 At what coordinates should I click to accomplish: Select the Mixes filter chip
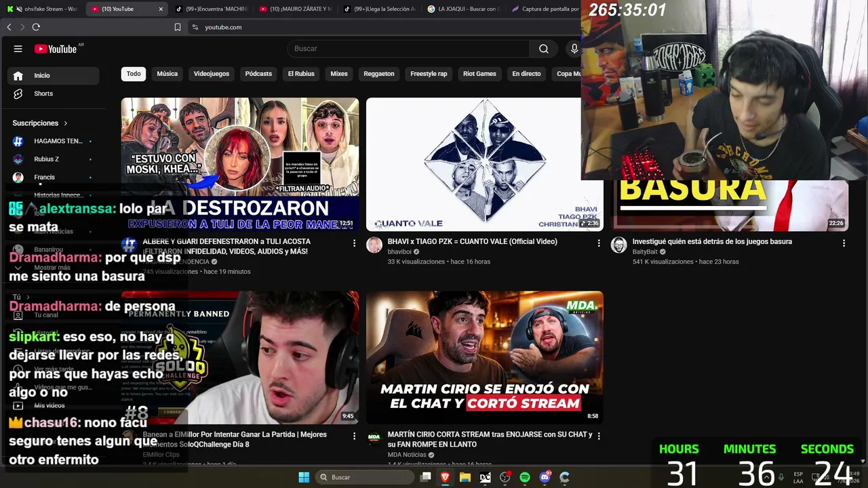pyautogui.click(x=339, y=74)
